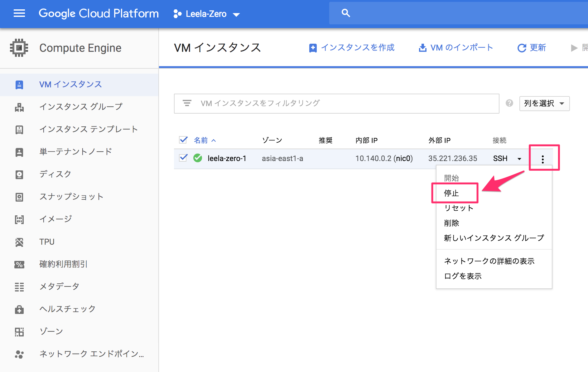This screenshot has width=588, height=372.
Task: Click メタデータ sidebar icon
Action: pos(19,287)
